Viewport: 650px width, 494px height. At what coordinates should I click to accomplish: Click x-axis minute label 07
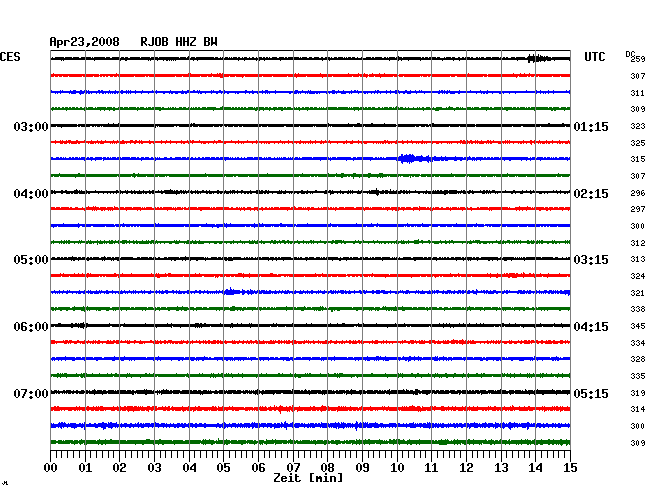(x=293, y=467)
